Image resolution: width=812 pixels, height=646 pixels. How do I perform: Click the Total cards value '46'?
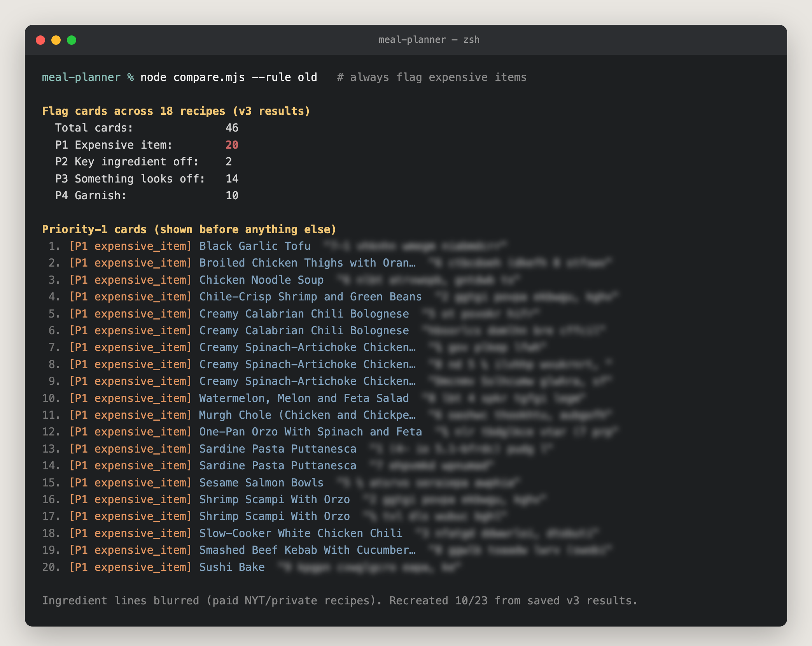click(x=232, y=128)
